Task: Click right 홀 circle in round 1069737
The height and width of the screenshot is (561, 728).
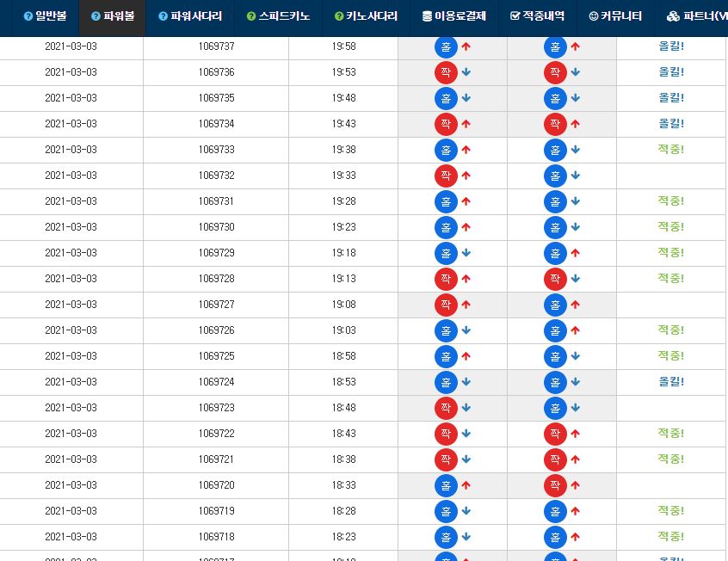Action: click(555, 47)
